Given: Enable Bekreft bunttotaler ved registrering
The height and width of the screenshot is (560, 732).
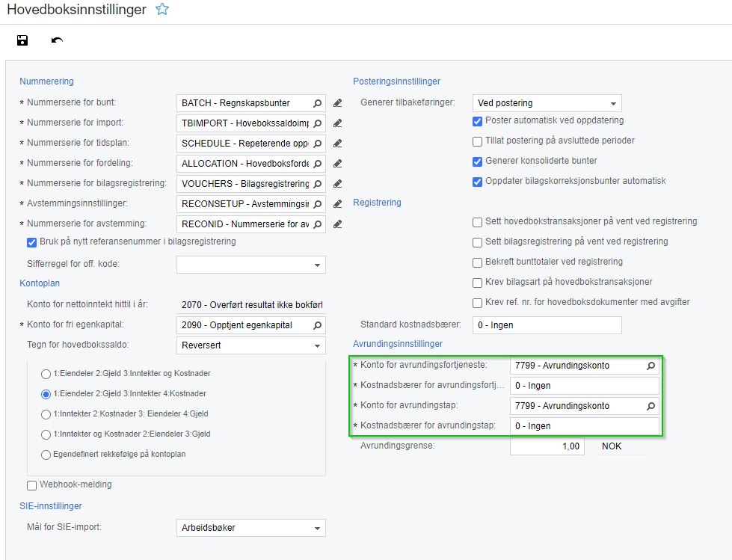Looking at the screenshot, I should pos(477,262).
